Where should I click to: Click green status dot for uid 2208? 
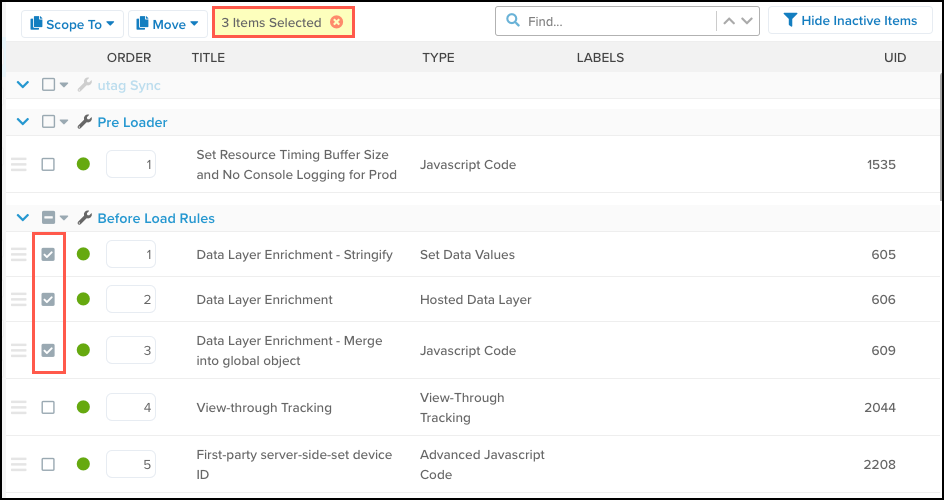[83, 464]
